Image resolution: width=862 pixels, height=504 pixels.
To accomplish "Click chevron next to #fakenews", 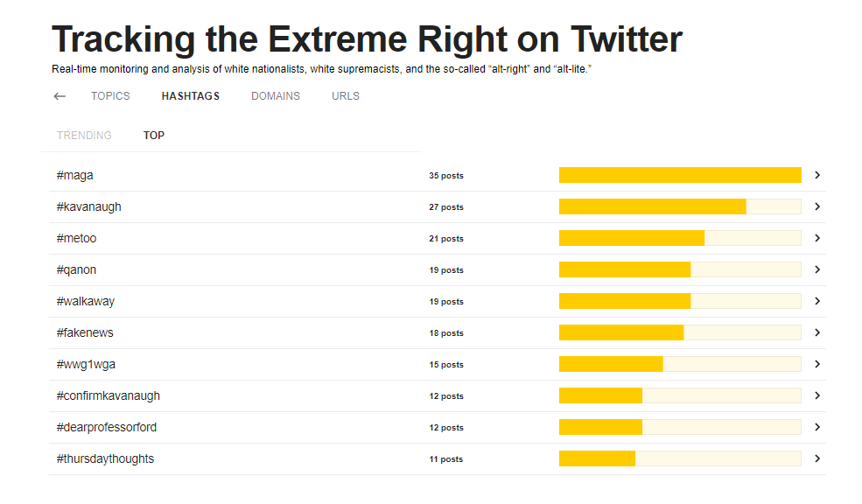I will click(x=817, y=332).
